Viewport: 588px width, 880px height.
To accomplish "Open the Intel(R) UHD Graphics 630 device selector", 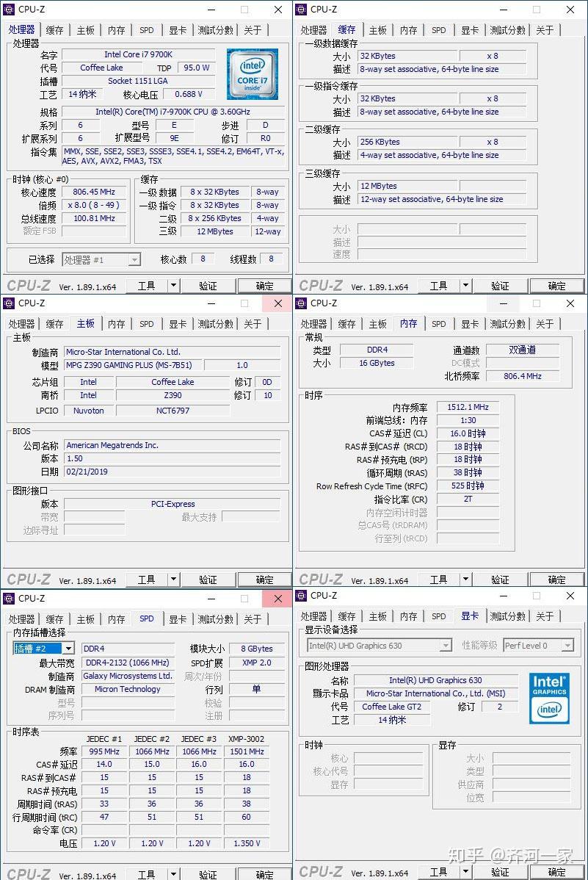I will (x=378, y=645).
